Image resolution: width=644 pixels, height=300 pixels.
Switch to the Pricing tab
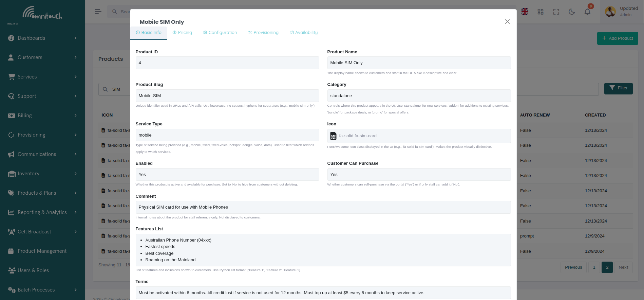tap(182, 33)
